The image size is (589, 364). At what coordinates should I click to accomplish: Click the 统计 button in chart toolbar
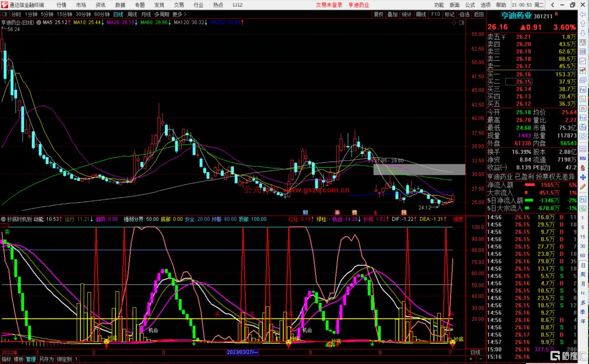click(x=407, y=14)
